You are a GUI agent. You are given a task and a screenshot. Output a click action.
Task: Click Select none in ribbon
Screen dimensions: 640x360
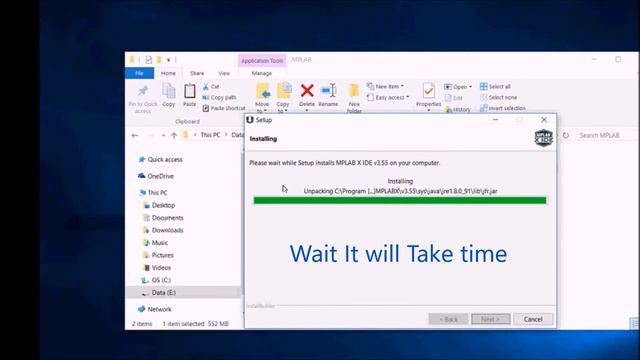(499, 97)
